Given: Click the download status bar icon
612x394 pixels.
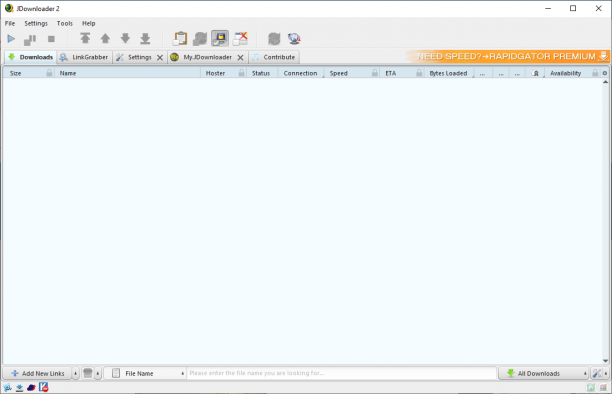Looking at the screenshot, I should point(20,387).
